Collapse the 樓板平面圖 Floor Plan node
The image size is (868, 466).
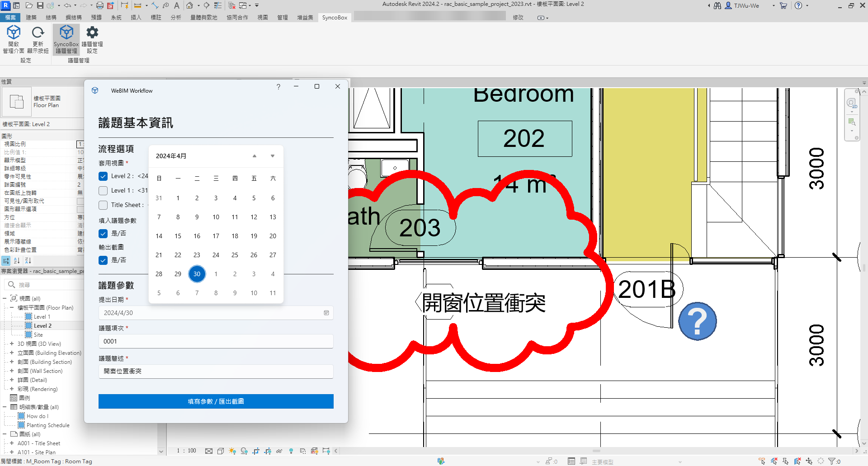(x=12, y=308)
